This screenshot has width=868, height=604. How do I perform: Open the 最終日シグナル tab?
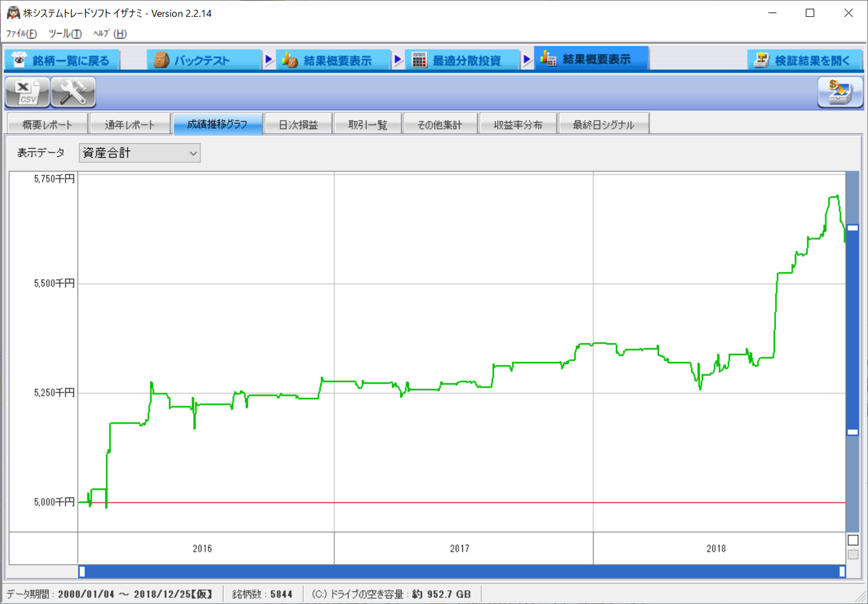[x=604, y=125]
